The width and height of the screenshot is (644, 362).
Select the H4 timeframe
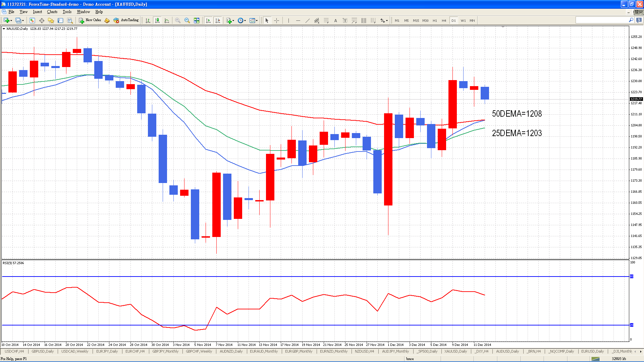click(x=444, y=20)
